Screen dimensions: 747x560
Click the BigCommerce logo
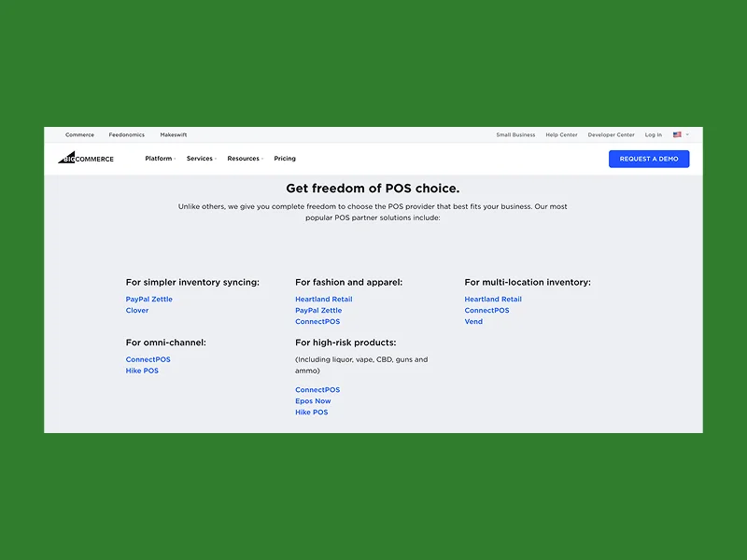[86, 159]
